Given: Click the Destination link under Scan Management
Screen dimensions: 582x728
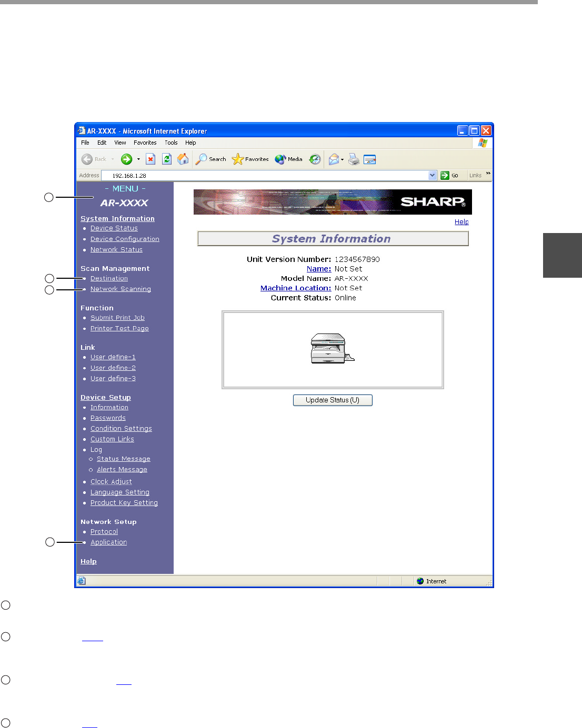Looking at the screenshot, I should [x=109, y=278].
